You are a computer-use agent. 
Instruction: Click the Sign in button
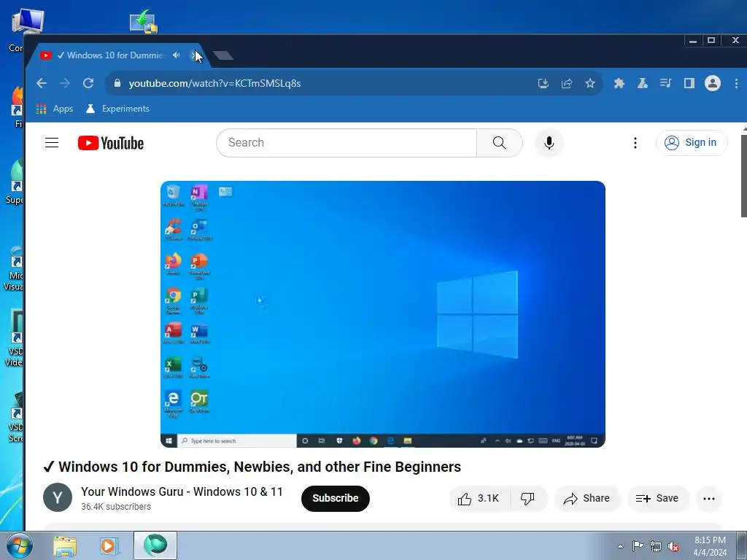692,142
